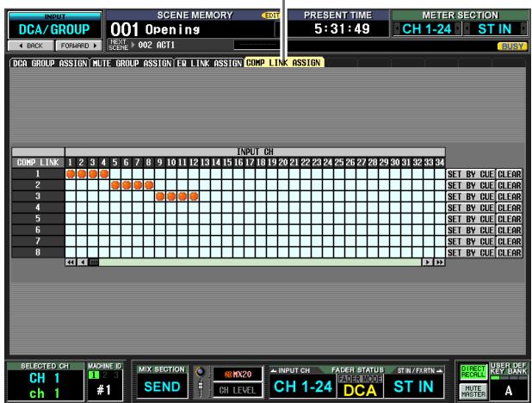Screen dimensions: 532x403
Task: Click the right arrow beside CH 1-24 meter
Action: click(458, 29)
